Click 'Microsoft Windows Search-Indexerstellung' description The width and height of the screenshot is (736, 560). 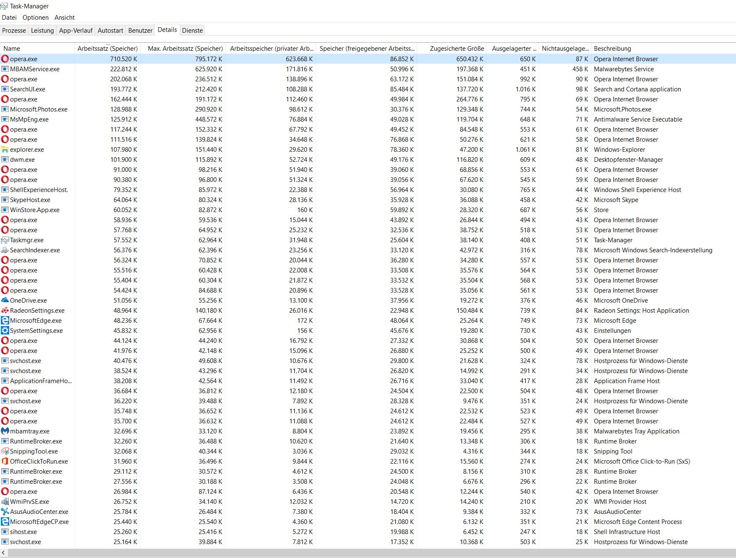click(653, 250)
